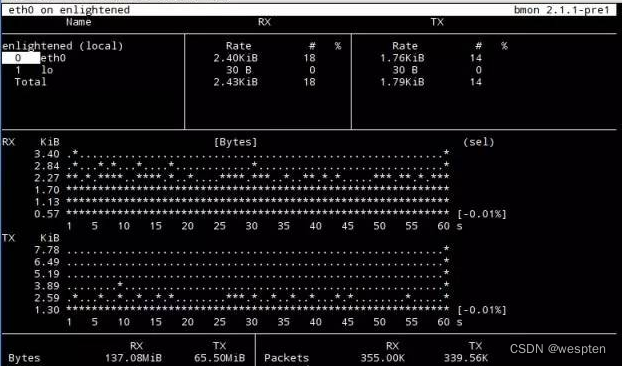Click the RX bytes total 137.08MiB
Viewport: 622px width, 366px height.
click(133, 358)
